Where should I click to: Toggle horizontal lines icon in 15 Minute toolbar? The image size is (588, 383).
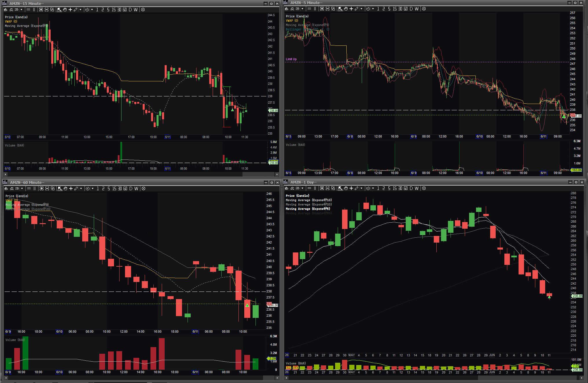coord(28,10)
